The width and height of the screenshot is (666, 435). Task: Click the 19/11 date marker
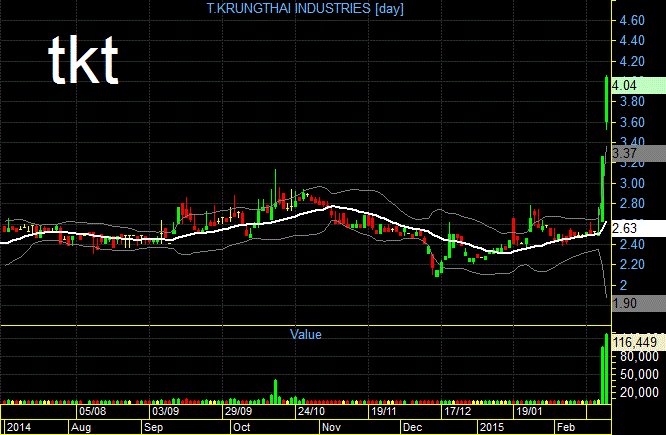pos(384,411)
